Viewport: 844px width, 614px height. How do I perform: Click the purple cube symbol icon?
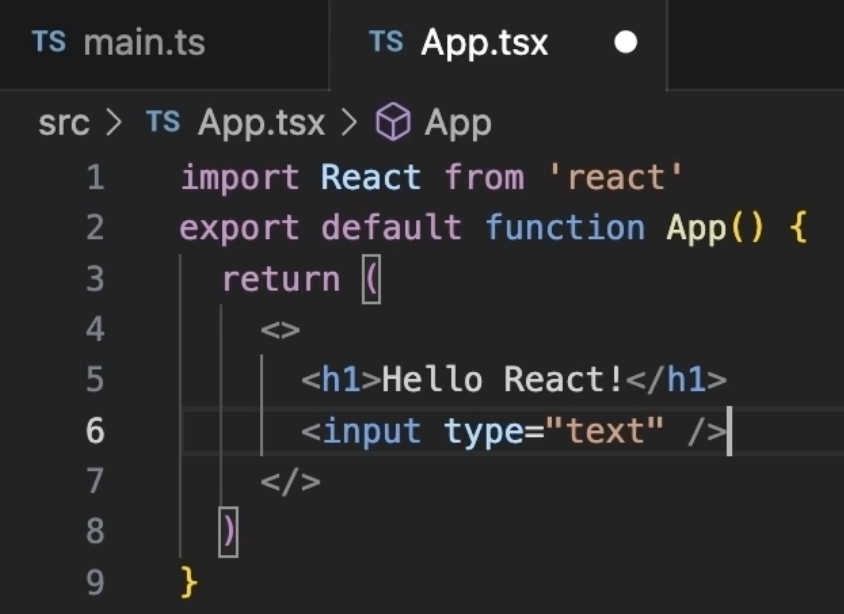[x=393, y=122]
